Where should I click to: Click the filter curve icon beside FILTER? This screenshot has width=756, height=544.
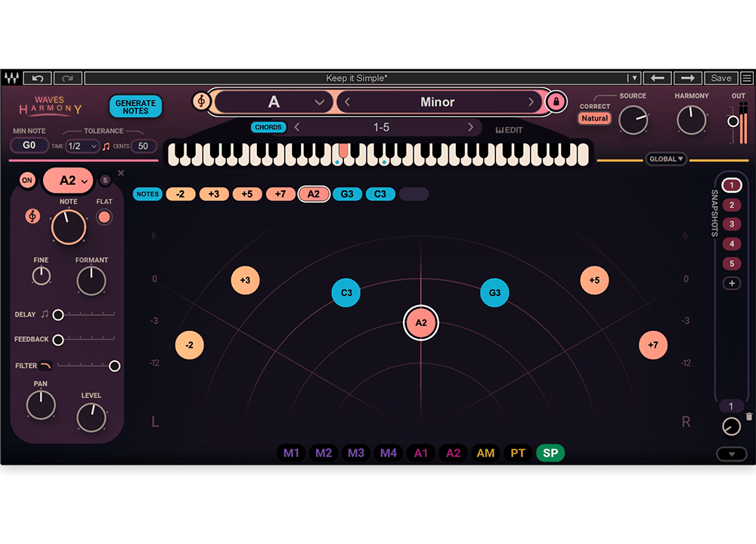(x=44, y=366)
